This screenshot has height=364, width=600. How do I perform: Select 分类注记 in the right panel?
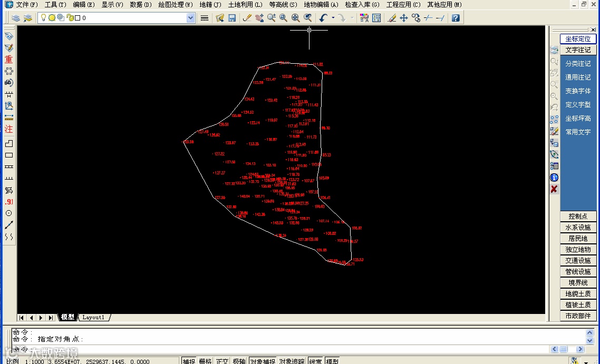pos(578,64)
